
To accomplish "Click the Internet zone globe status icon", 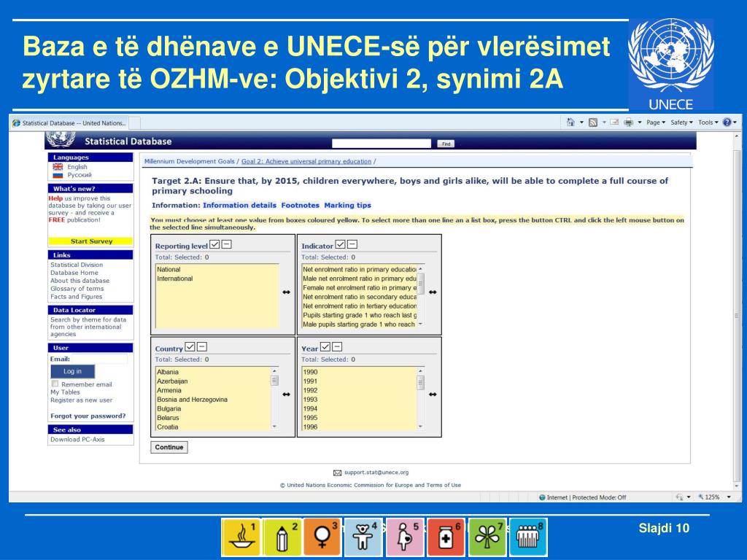I will click(542, 497).
